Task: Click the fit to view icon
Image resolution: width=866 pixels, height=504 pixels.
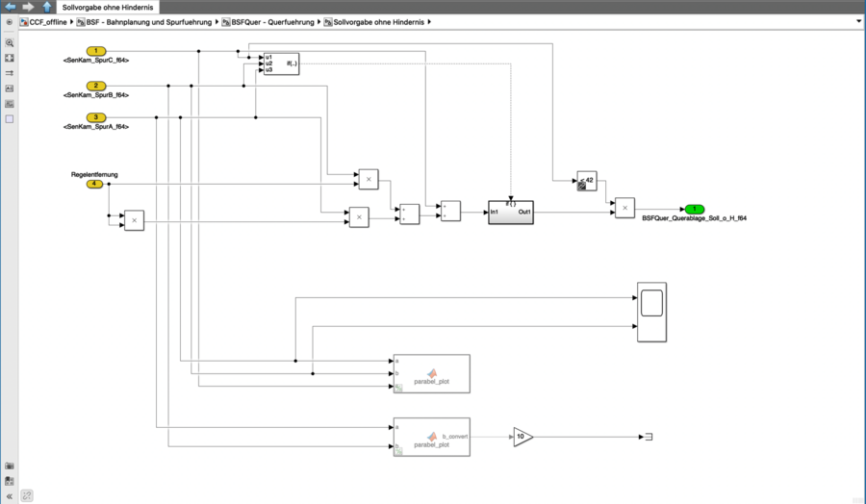Action: (x=10, y=58)
